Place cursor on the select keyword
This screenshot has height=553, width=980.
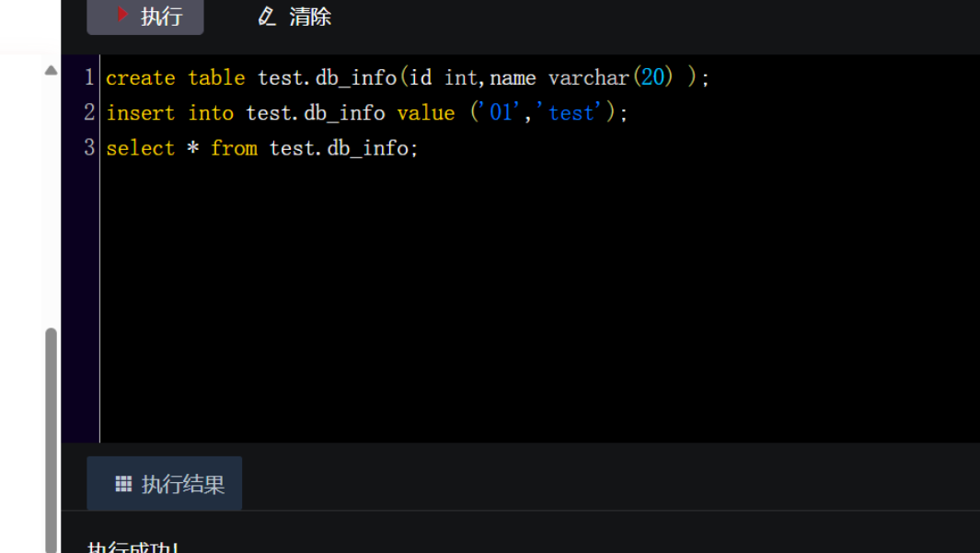pyautogui.click(x=140, y=148)
